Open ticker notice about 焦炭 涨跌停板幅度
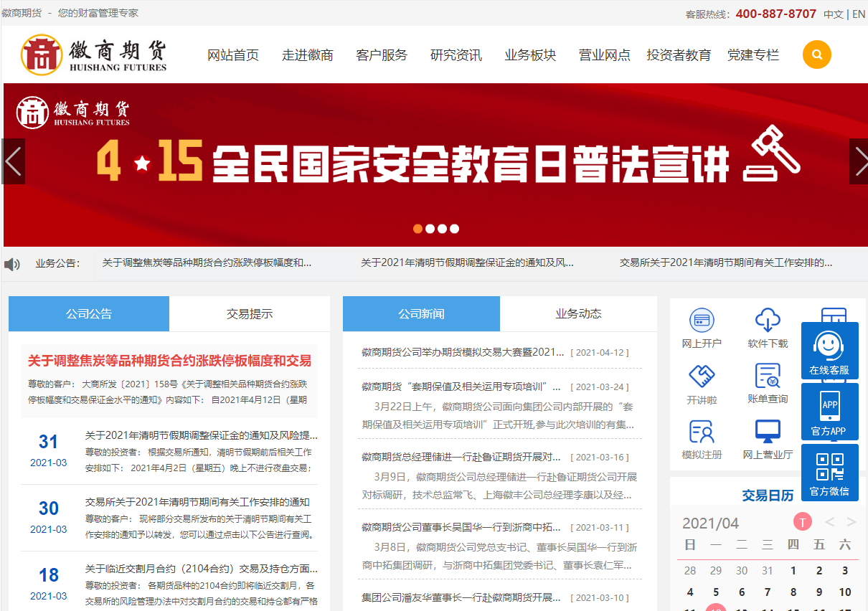 pos(207,263)
